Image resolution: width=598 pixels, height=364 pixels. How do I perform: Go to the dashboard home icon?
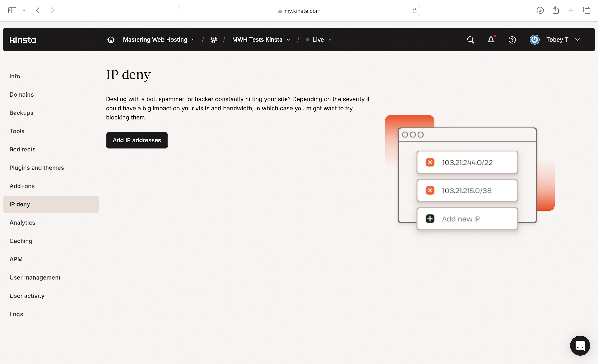(111, 40)
